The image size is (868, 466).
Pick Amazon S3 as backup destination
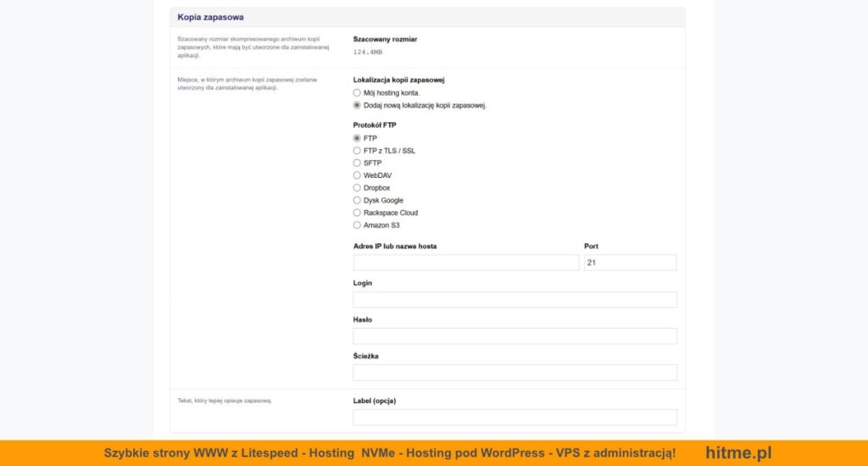point(357,225)
